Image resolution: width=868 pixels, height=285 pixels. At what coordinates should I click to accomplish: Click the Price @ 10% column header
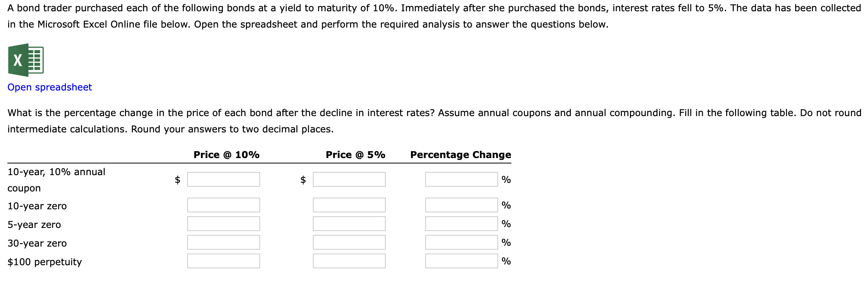point(226,155)
